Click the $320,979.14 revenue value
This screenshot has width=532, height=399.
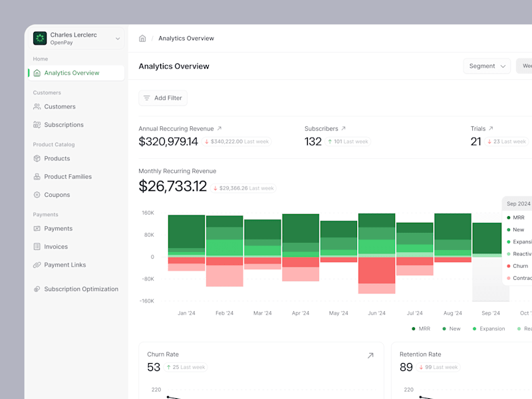coord(168,142)
